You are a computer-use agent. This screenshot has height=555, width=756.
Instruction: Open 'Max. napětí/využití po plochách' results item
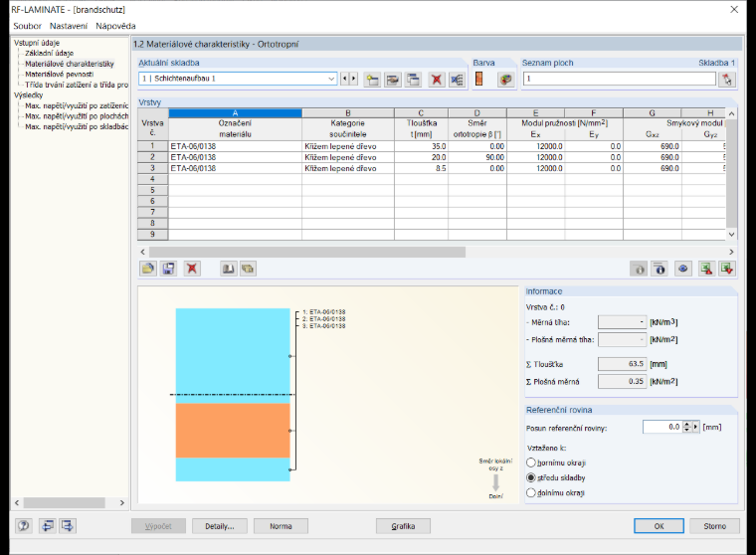click(77, 116)
